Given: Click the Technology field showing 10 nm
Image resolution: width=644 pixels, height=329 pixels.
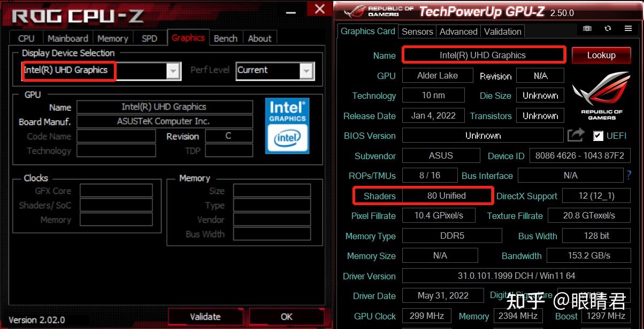Looking at the screenshot, I should (x=433, y=96).
